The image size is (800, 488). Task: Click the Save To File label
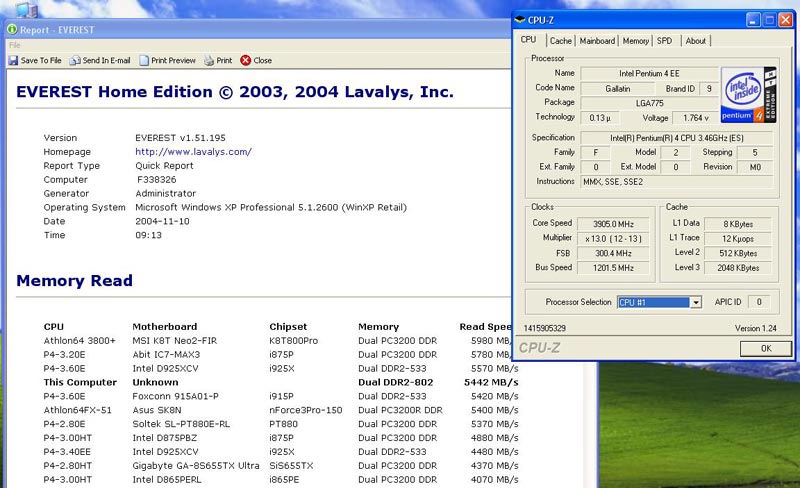coord(41,60)
